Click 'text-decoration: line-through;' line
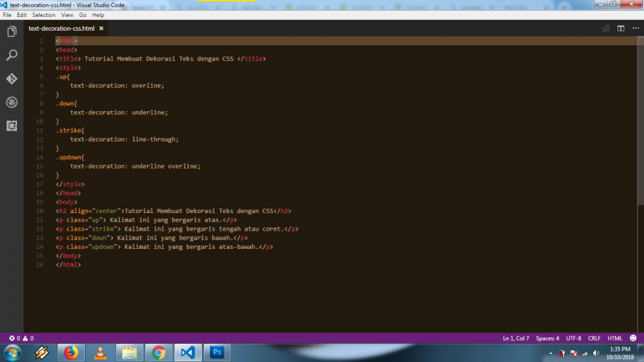The image size is (644, 362). pos(125,139)
